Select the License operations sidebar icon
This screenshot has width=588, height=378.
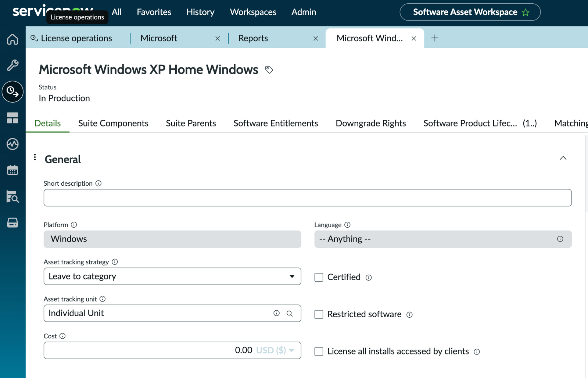[x=12, y=92]
